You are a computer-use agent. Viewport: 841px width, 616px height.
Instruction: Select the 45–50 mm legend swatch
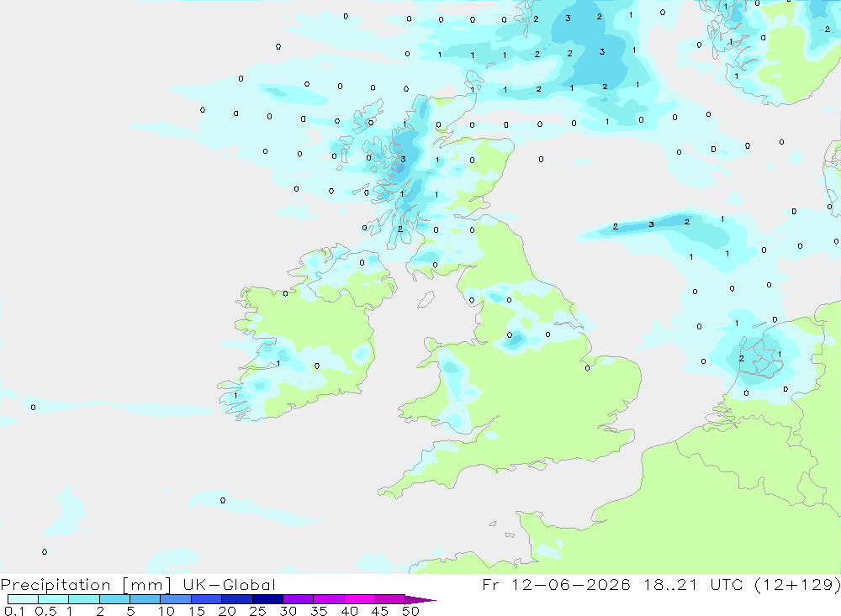(389, 599)
